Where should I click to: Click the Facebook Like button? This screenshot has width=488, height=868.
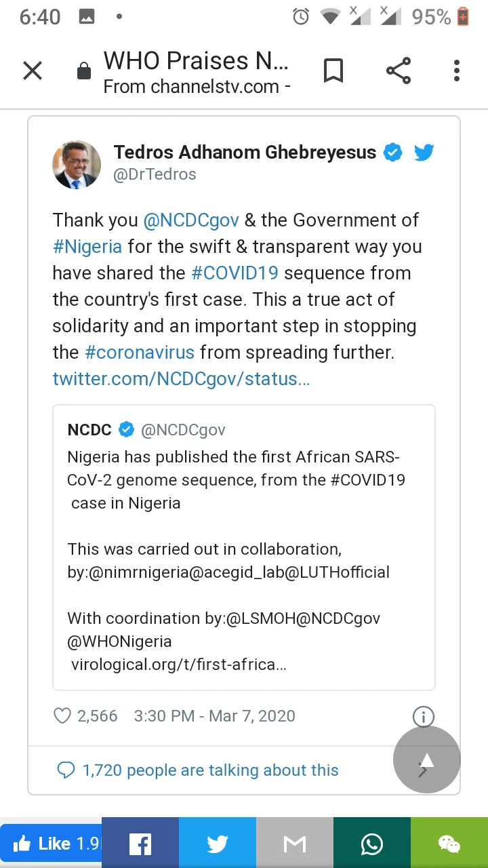point(51,844)
